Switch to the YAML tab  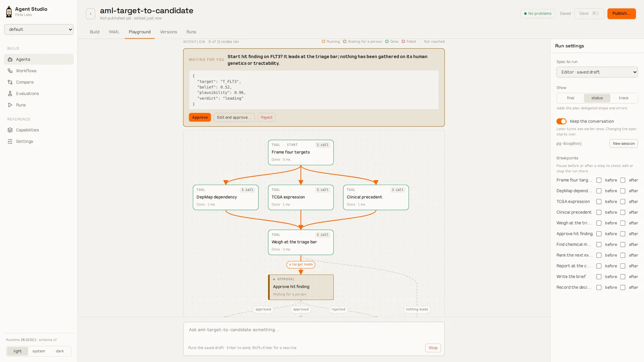(114, 32)
